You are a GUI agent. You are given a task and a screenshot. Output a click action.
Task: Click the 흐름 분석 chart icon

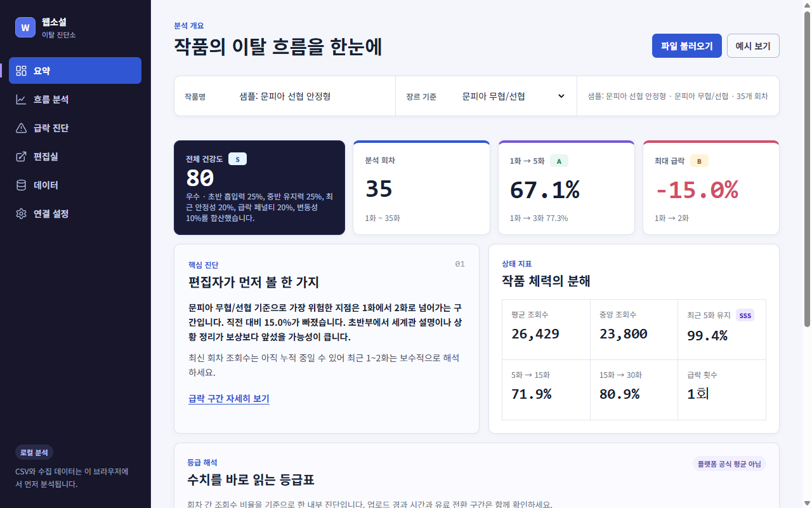(21, 99)
